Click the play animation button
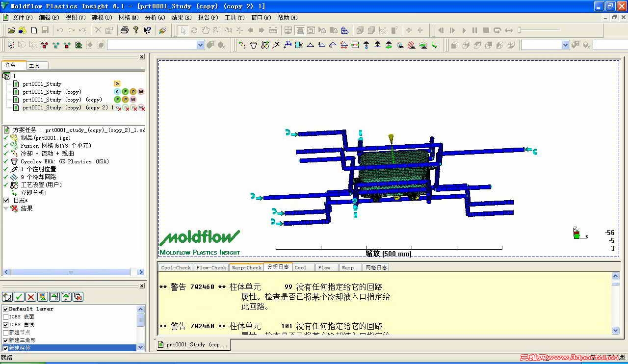The width and height of the screenshot is (628, 364). [464, 30]
